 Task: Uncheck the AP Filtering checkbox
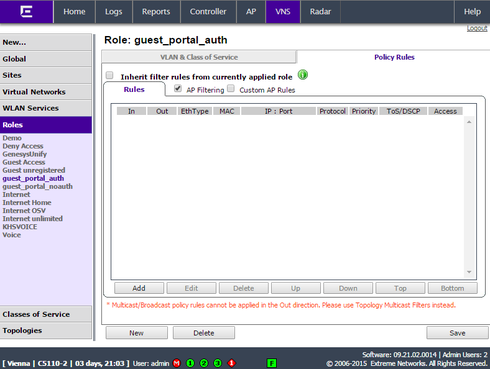tap(178, 89)
